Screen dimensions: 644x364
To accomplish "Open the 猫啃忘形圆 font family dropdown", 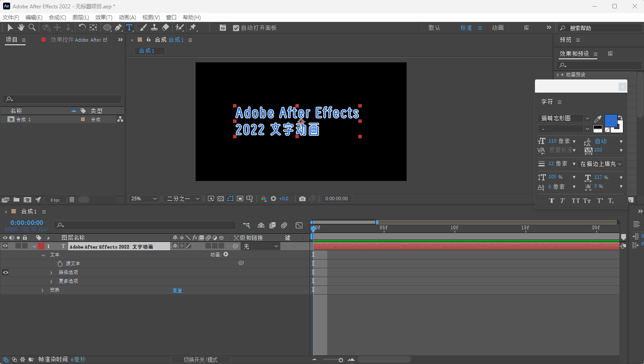I will pyautogui.click(x=565, y=118).
